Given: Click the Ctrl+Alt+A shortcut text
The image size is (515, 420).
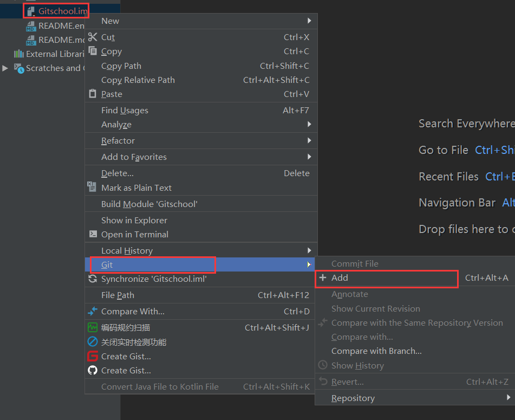Looking at the screenshot, I should click(x=486, y=277).
